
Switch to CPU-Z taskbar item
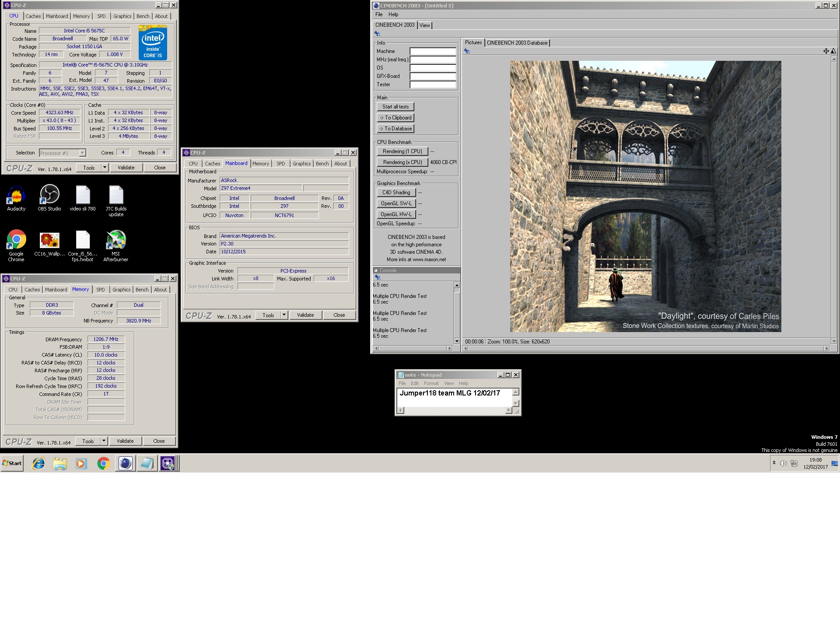coord(168,463)
